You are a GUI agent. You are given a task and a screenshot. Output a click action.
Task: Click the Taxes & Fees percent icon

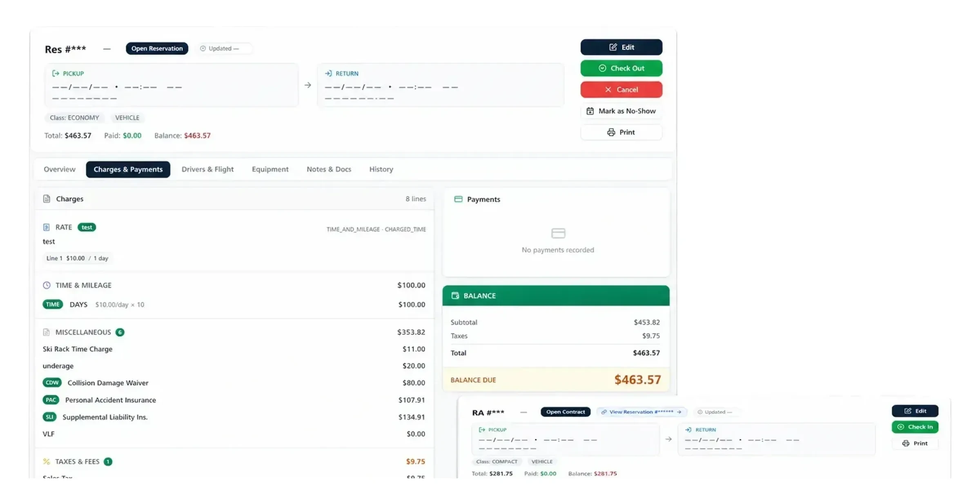click(x=46, y=461)
